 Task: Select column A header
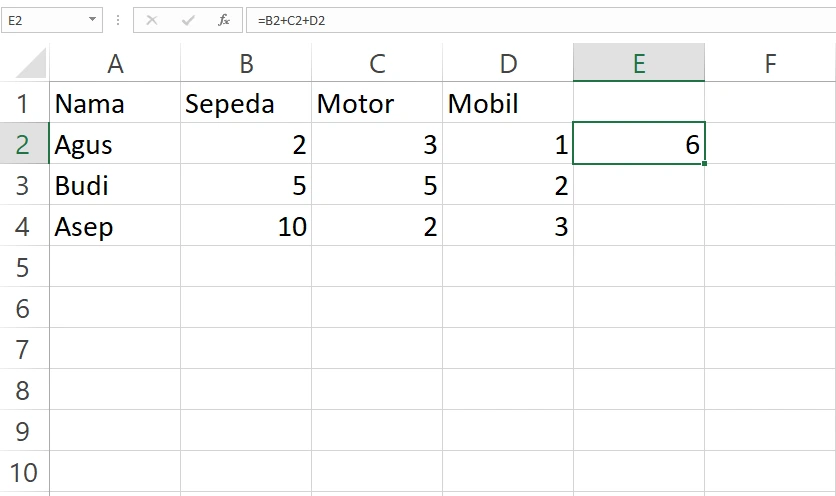115,63
